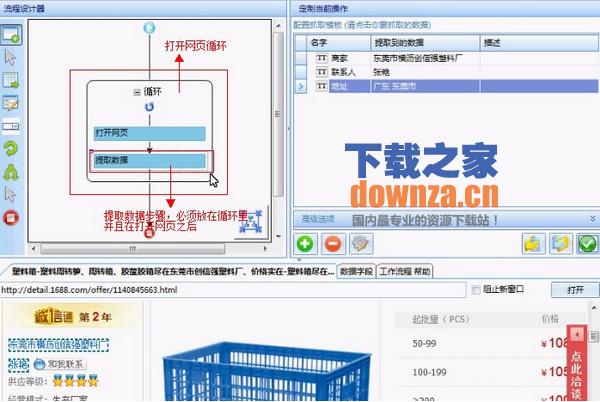Select the 提取数据 workflow step
This screenshot has width=600, height=402.
click(149, 161)
